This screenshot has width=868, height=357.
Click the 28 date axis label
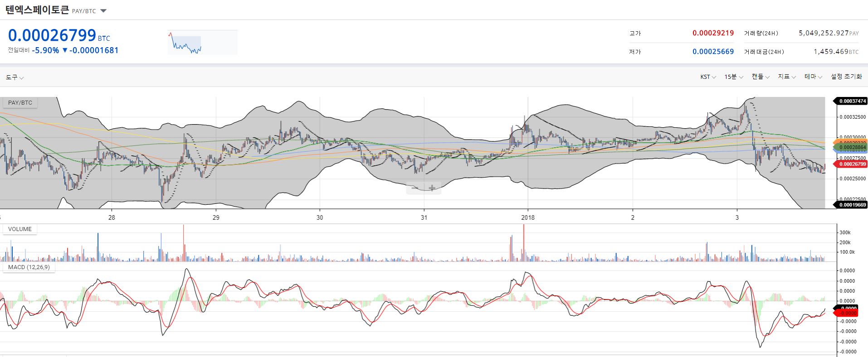pos(112,217)
